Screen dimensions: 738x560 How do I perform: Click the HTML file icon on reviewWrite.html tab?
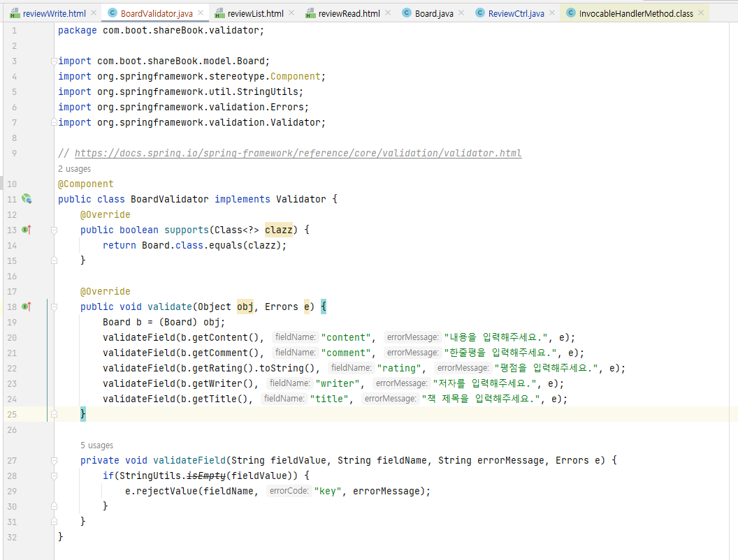(14, 12)
